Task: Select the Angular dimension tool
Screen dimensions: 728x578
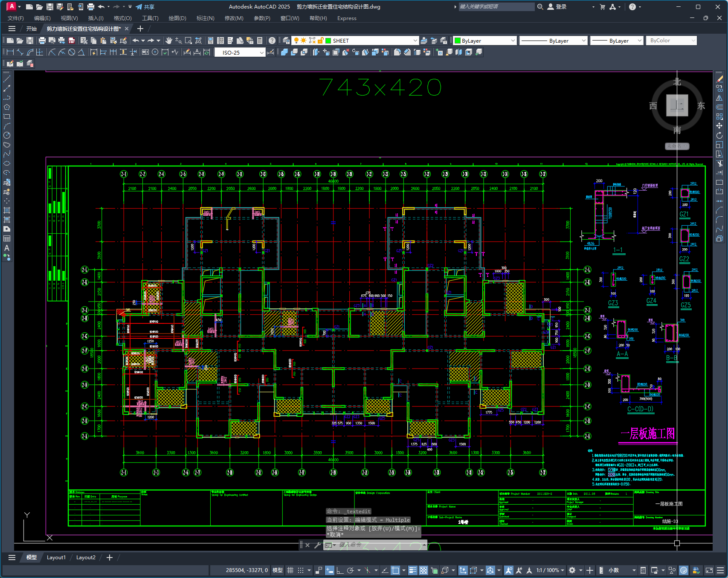Action: pos(81,52)
